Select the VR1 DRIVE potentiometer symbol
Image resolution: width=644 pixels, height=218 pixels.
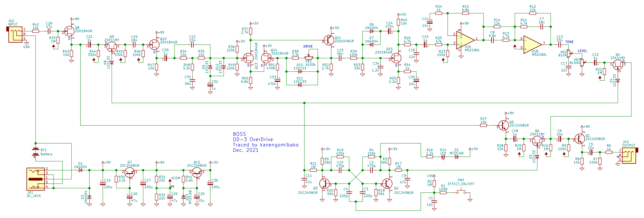tap(309, 57)
